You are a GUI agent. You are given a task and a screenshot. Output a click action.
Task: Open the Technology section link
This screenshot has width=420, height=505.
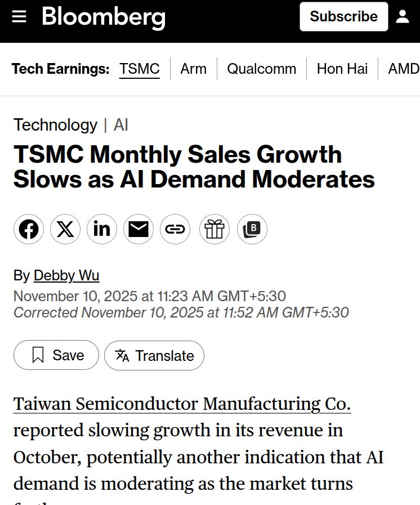coord(55,125)
